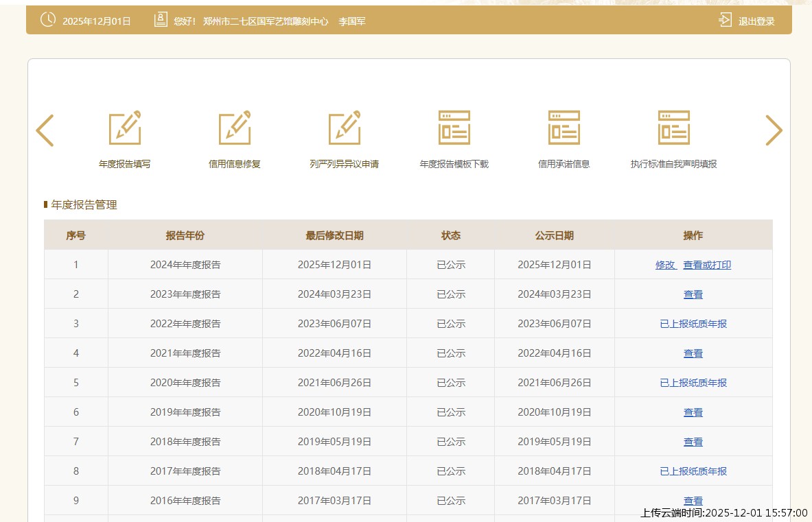Click 修改 for the 2024 annual report
The width and height of the screenshot is (812, 522).
(x=665, y=265)
